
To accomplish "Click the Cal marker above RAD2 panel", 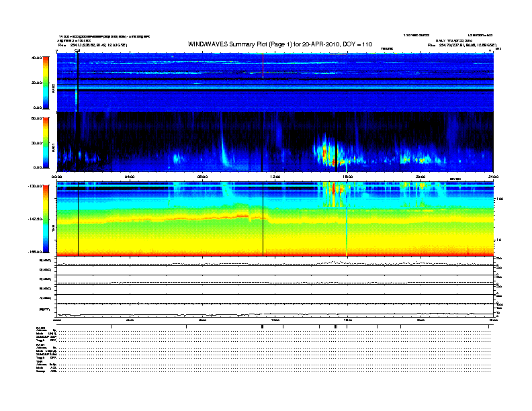I will click(x=77, y=51).
